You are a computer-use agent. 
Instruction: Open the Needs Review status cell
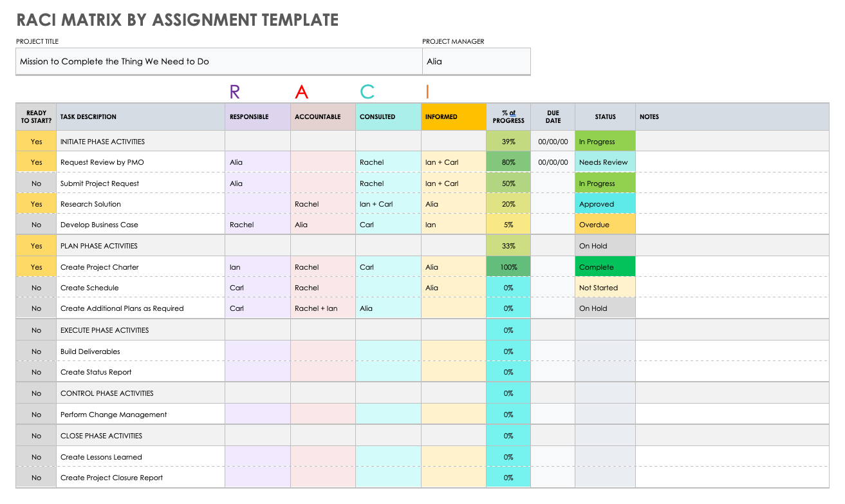coord(604,162)
